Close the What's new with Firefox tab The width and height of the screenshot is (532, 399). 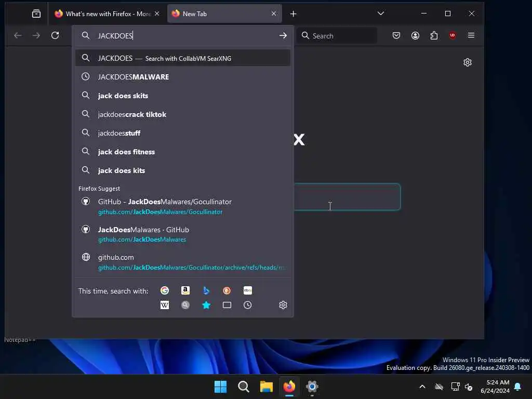(x=157, y=14)
